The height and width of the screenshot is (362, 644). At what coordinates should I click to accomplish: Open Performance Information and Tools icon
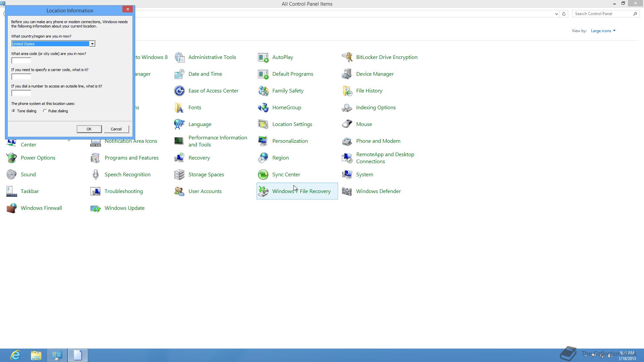[179, 141]
